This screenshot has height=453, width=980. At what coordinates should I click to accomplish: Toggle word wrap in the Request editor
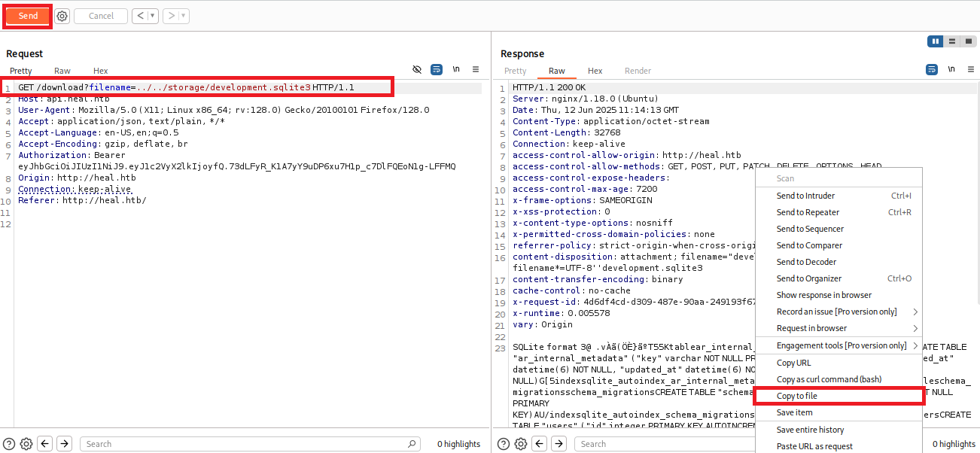coord(437,69)
